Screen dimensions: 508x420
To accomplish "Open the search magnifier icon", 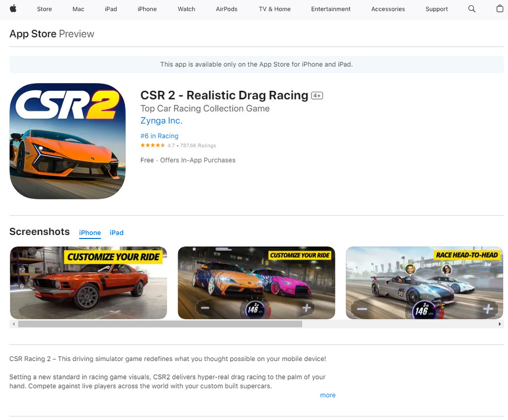I will point(472,9).
